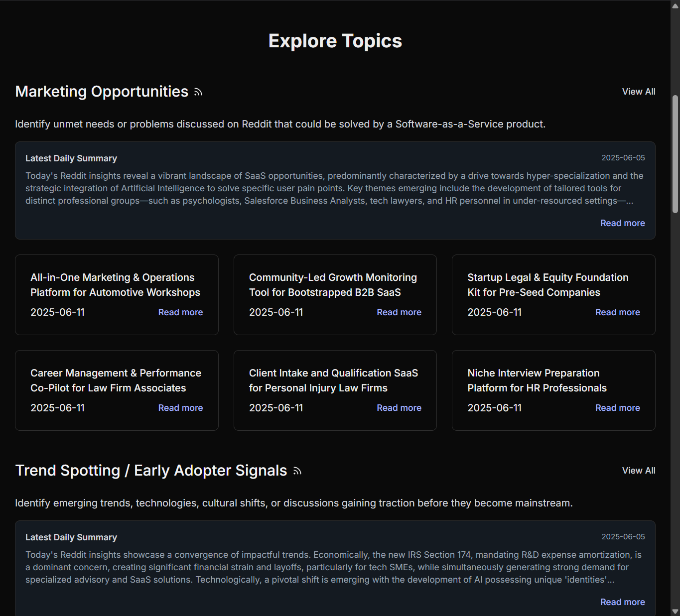Read more about Niche Interview Preparation Platform
The height and width of the screenshot is (616, 680).
point(617,407)
